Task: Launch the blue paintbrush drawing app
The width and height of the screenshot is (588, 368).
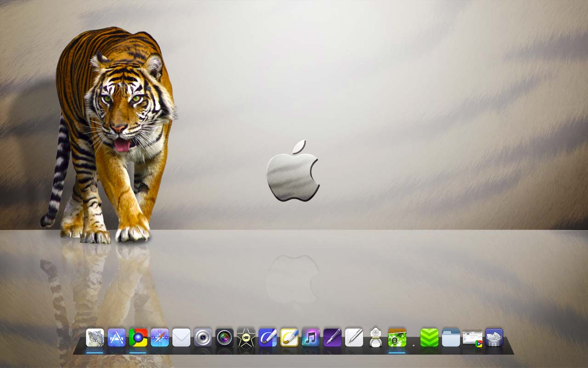Action: [x=267, y=338]
